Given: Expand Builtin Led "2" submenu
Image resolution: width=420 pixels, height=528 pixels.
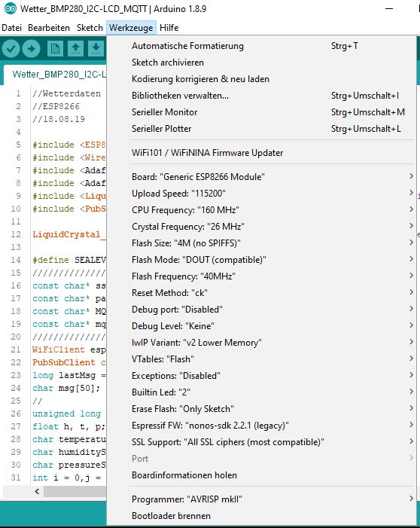Looking at the screenshot, I should (x=262, y=392).
